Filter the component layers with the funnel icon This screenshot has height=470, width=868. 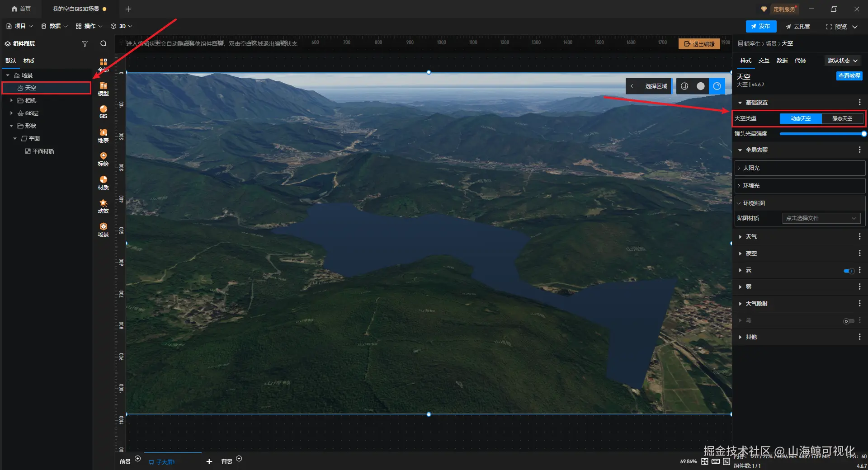pos(85,44)
